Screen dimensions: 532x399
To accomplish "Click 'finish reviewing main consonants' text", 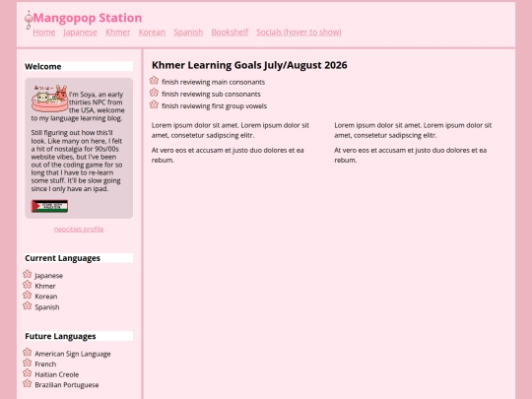I will [214, 82].
